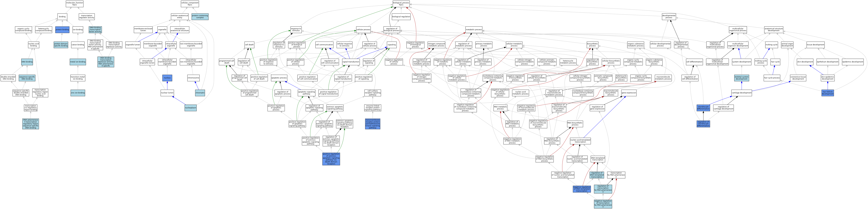Click 'system development' node

[x=742, y=62]
